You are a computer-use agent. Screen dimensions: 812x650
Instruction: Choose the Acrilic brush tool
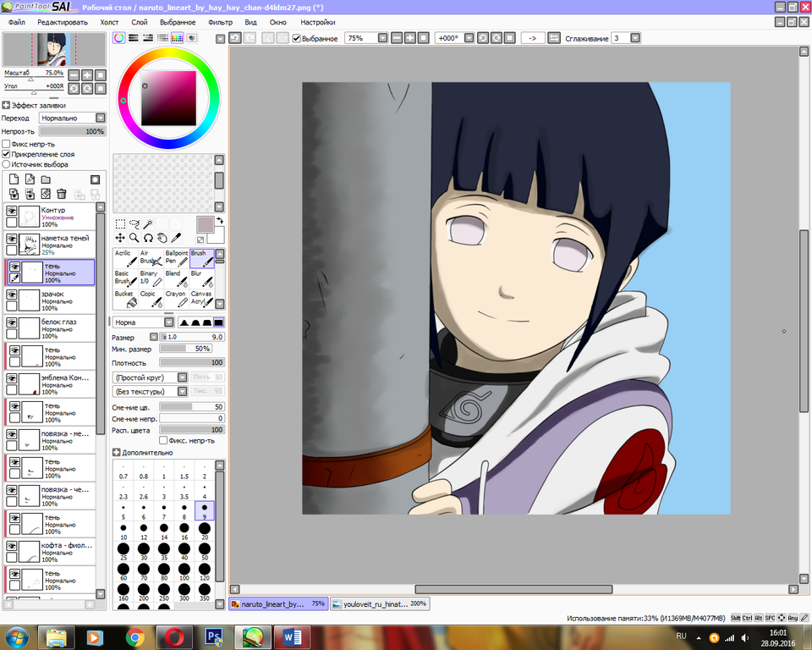125,258
